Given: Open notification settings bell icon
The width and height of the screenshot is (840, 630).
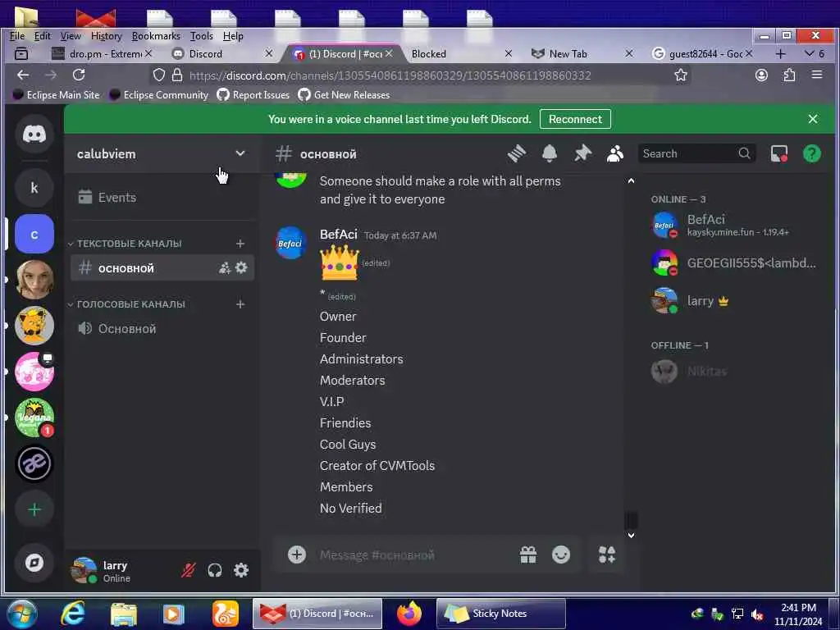Looking at the screenshot, I should [x=550, y=153].
